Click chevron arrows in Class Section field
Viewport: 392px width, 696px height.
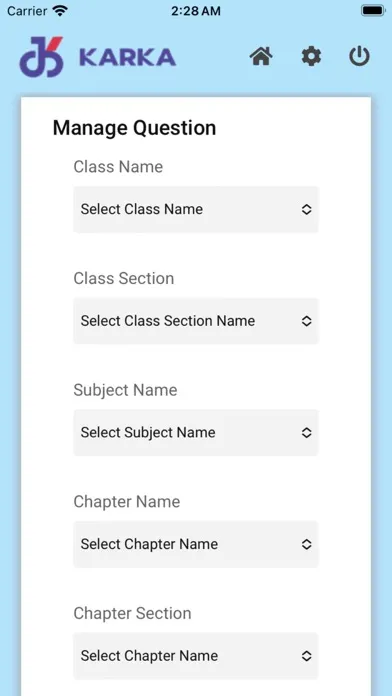click(306, 321)
